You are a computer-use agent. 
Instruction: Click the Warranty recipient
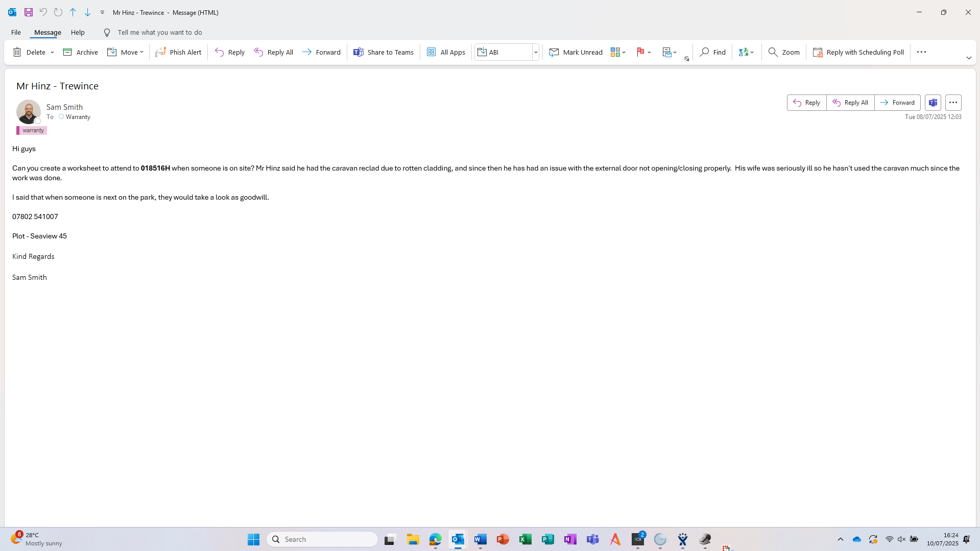tap(78, 117)
